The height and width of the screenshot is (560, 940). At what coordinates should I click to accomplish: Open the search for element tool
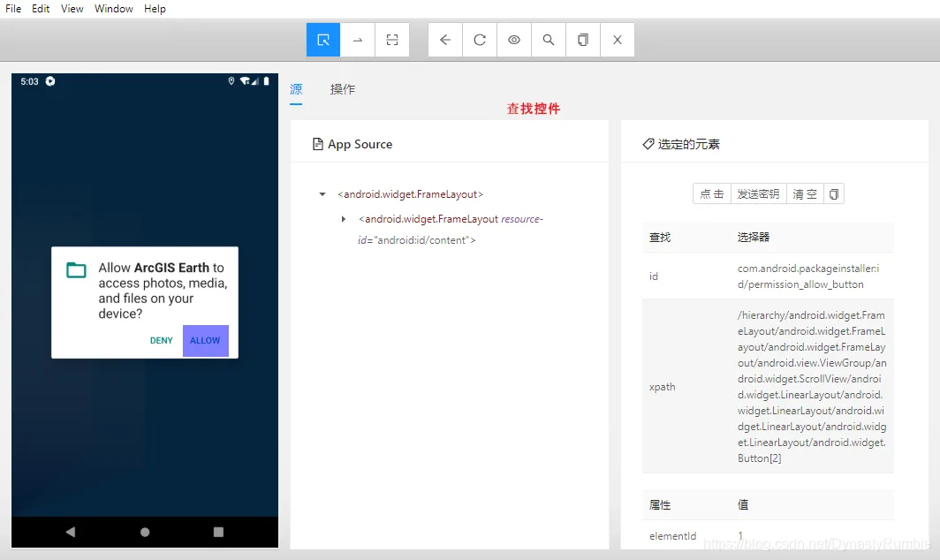point(549,40)
